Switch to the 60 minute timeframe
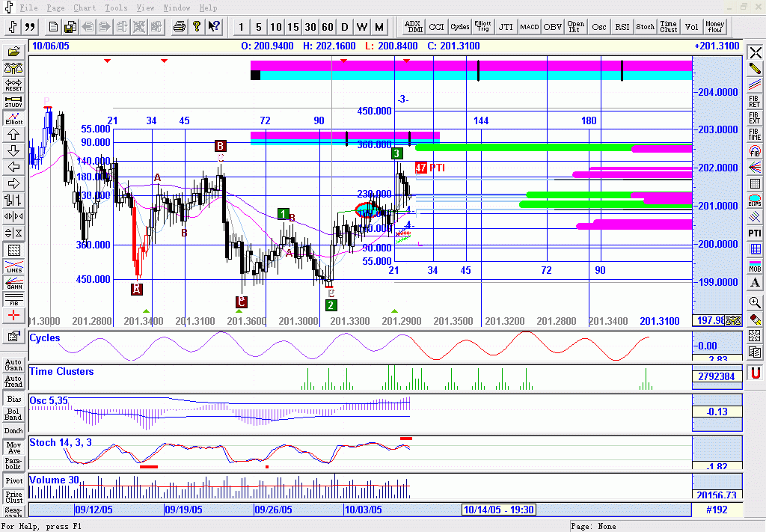The height and width of the screenshot is (532, 766). pos(328,27)
